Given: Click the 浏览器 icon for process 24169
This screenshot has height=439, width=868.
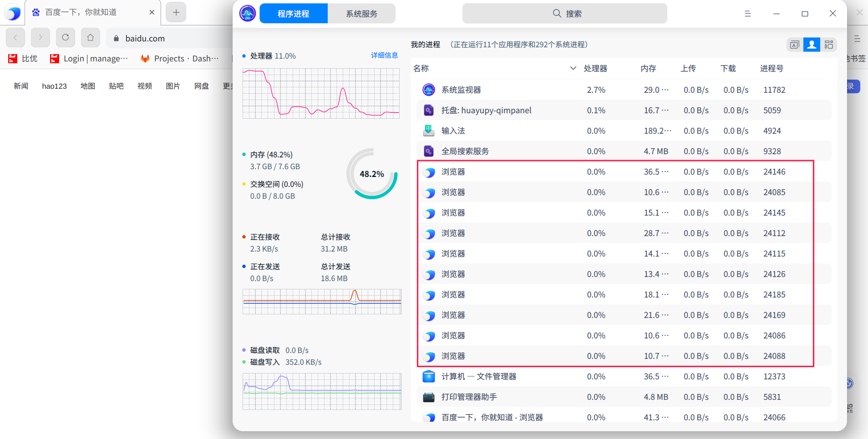Looking at the screenshot, I should 429,315.
